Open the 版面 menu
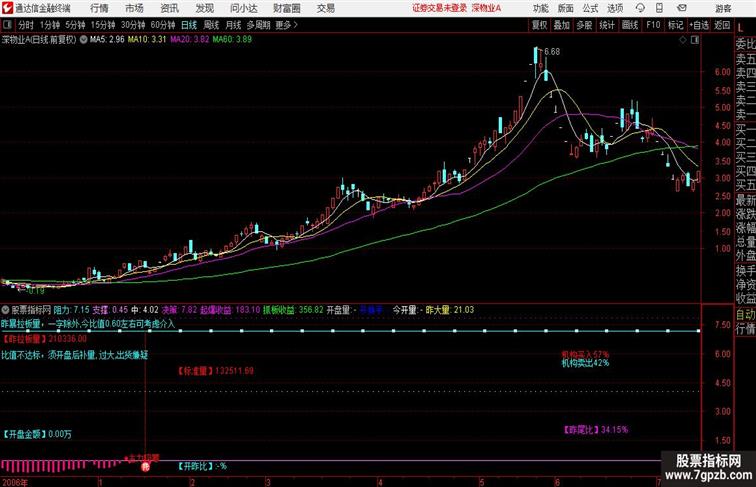 coord(566,8)
